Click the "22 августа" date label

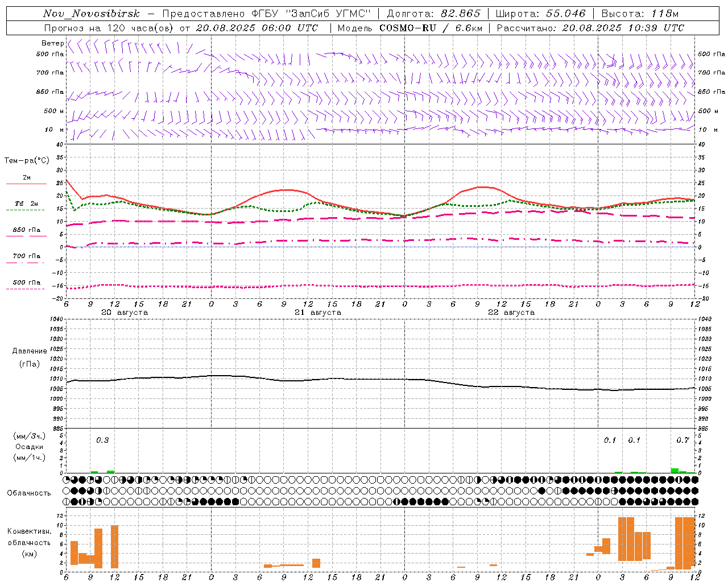click(x=511, y=313)
